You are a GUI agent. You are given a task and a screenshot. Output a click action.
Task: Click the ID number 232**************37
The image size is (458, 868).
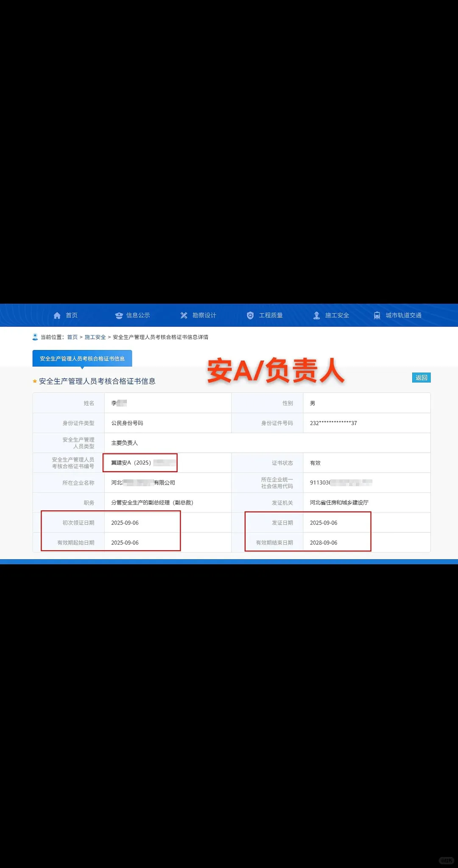click(x=333, y=423)
